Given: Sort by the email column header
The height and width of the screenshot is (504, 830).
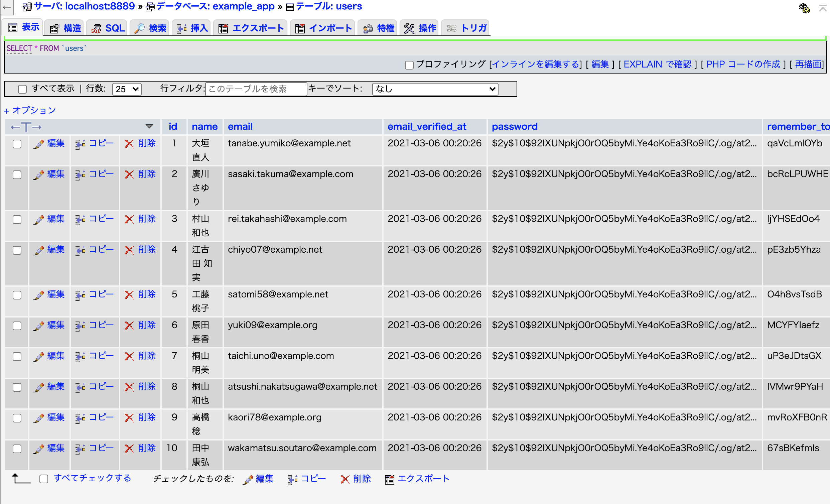Looking at the screenshot, I should coord(240,126).
